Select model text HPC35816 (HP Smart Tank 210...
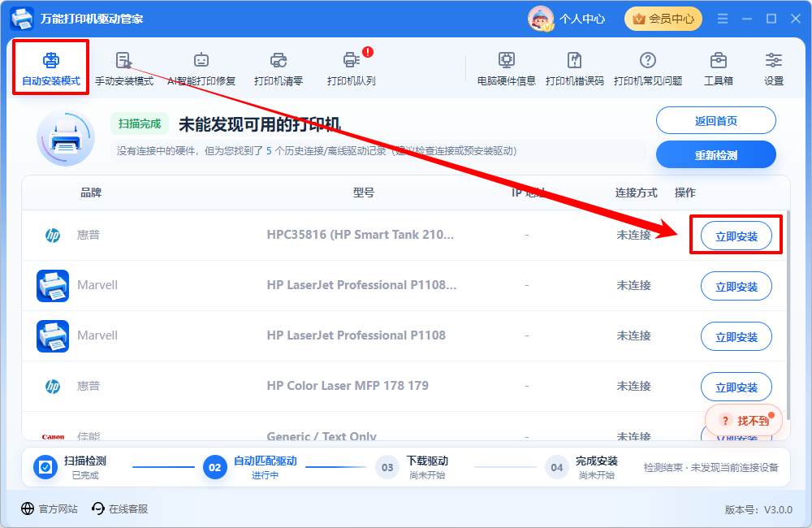 pos(361,235)
